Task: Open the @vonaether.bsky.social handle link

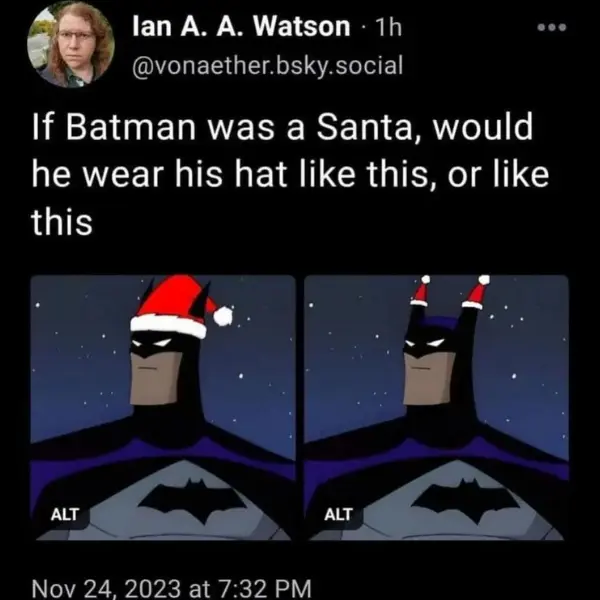Action: coord(267,66)
